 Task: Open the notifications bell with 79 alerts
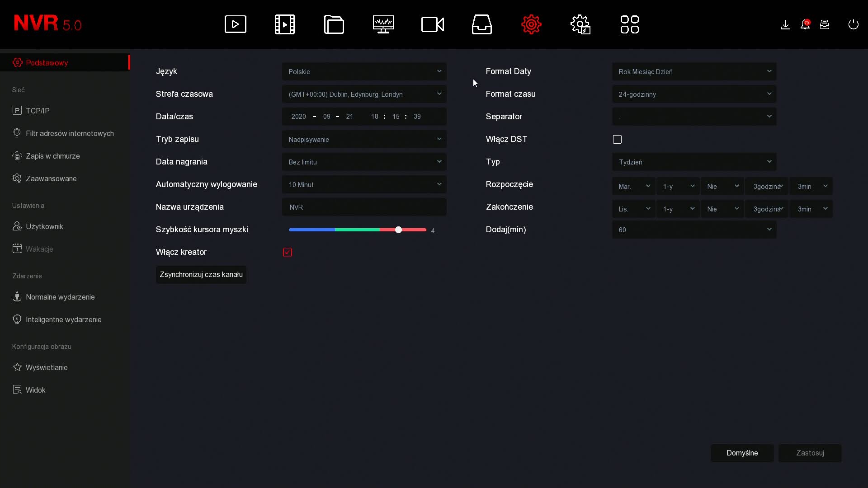pos(805,25)
